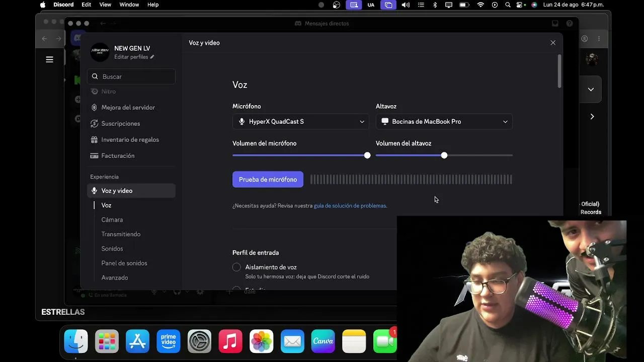Expand the down chevron in the background window
Viewport: 644px width, 362px height.
tap(591, 89)
